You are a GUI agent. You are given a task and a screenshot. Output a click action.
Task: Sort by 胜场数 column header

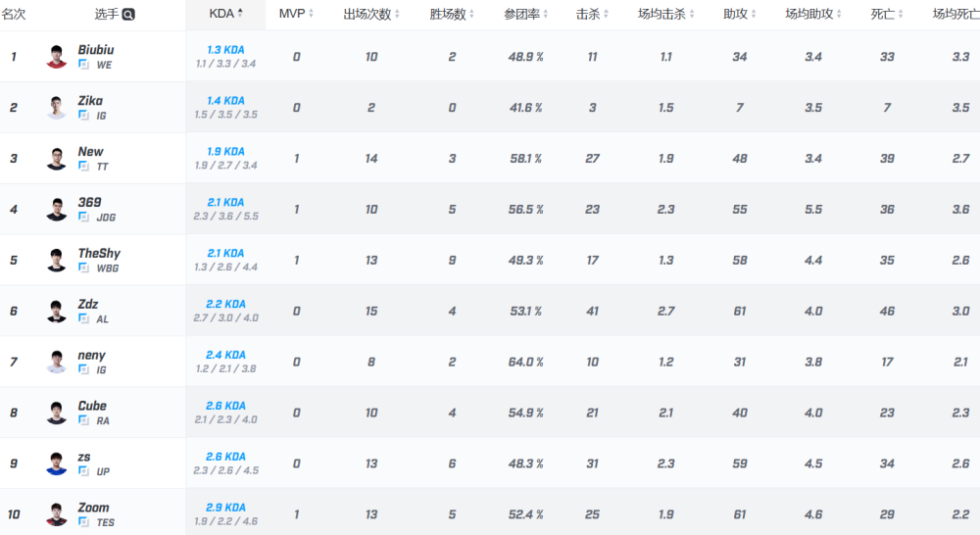click(451, 14)
